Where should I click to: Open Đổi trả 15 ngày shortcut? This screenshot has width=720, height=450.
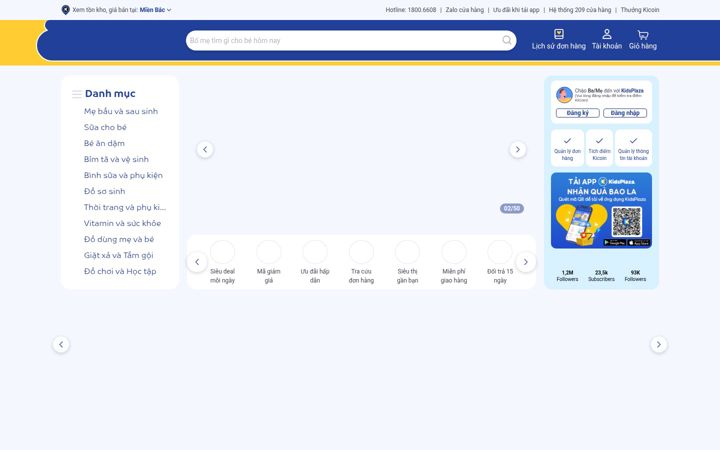point(500,263)
